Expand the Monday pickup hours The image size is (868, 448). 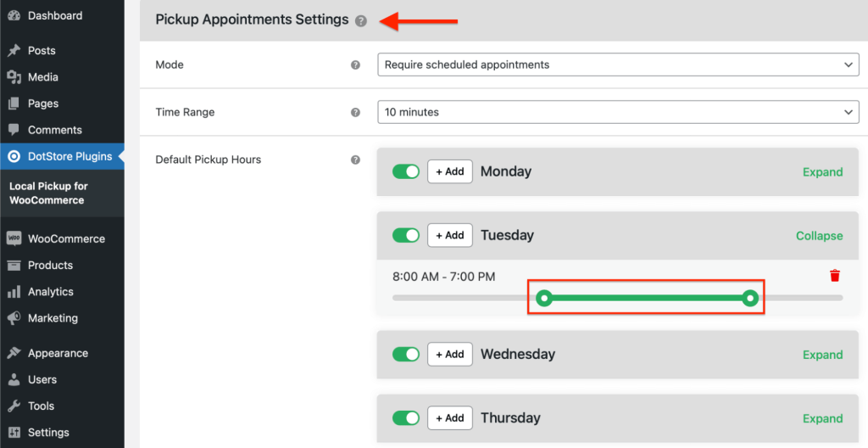tap(822, 172)
